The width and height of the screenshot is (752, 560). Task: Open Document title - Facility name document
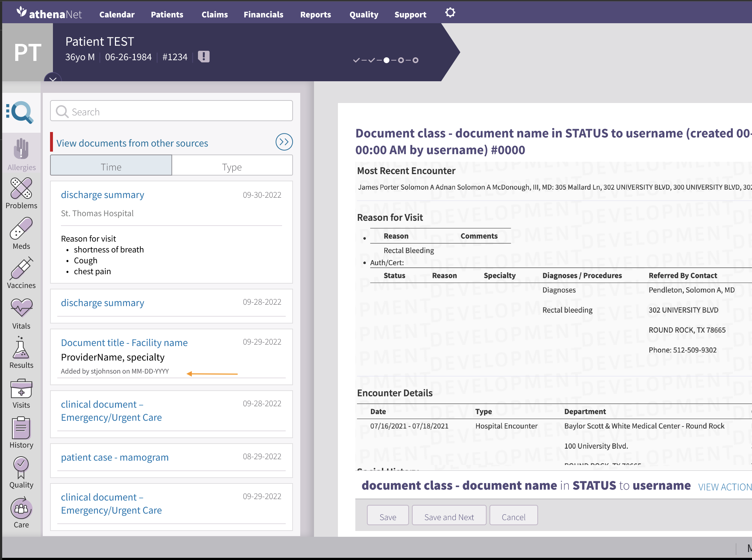click(x=124, y=342)
